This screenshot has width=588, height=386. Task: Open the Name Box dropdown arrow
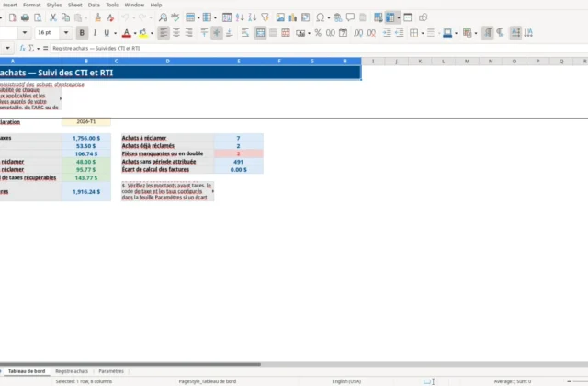coord(7,48)
